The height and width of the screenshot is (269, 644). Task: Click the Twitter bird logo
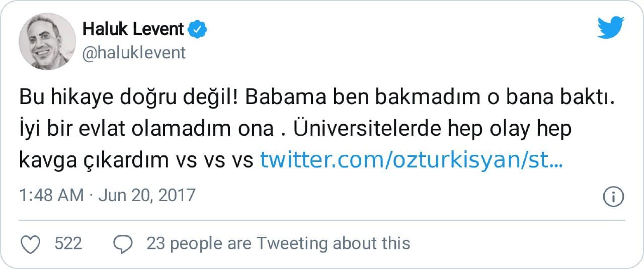tap(610, 28)
